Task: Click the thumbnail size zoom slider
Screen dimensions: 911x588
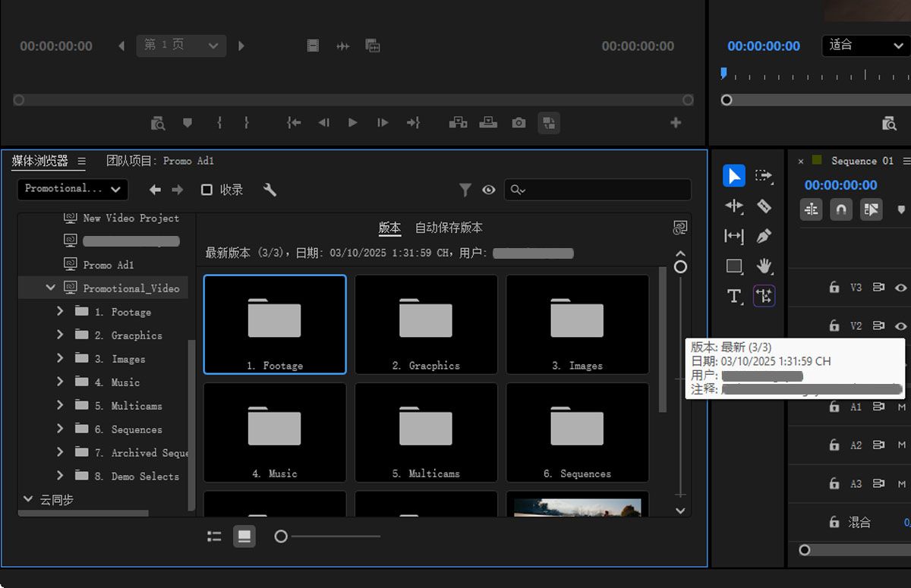Action: click(282, 536)
